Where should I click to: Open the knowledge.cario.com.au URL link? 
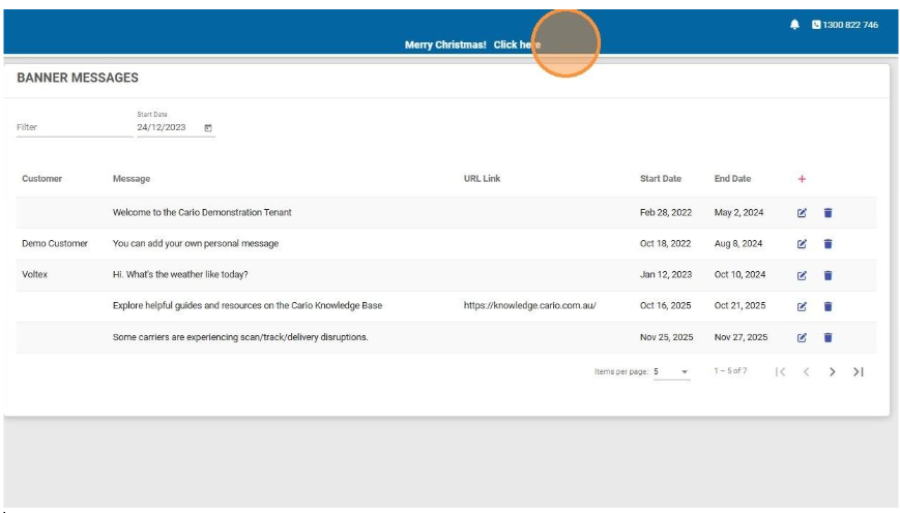[x=529, y=306]
